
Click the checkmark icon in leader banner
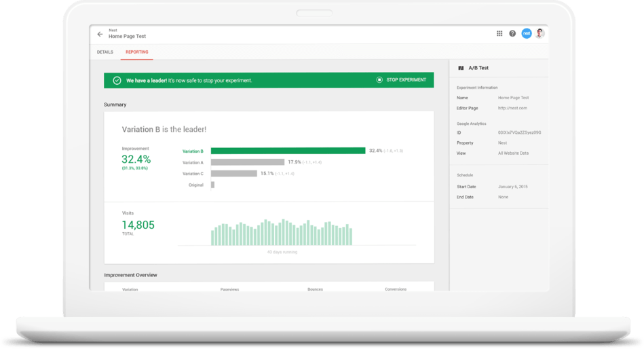click(x=117, y=81)
